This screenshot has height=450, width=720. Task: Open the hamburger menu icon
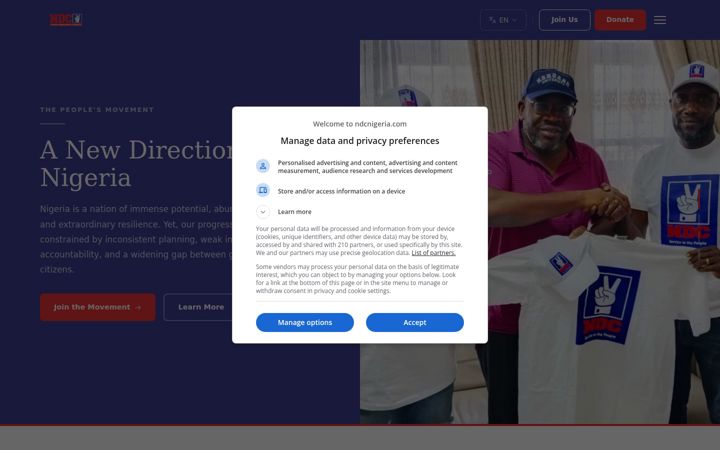pyautogui.click(x=660, y=20)
